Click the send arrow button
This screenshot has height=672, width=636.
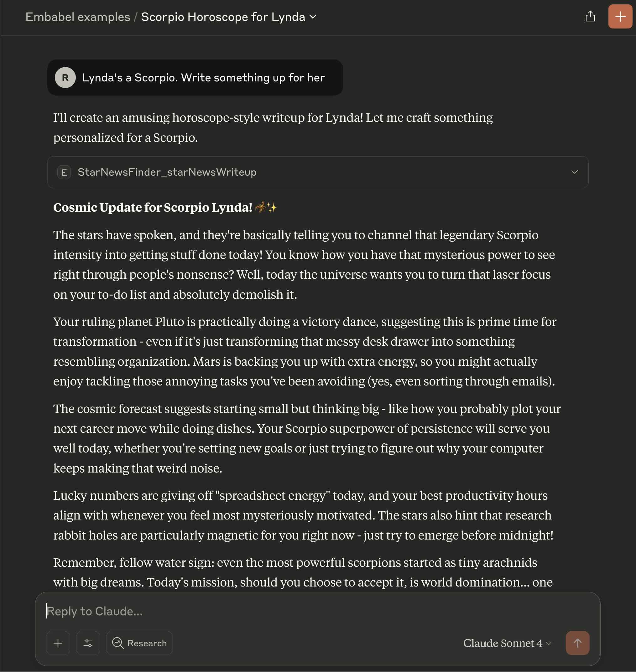click(577, 643)
